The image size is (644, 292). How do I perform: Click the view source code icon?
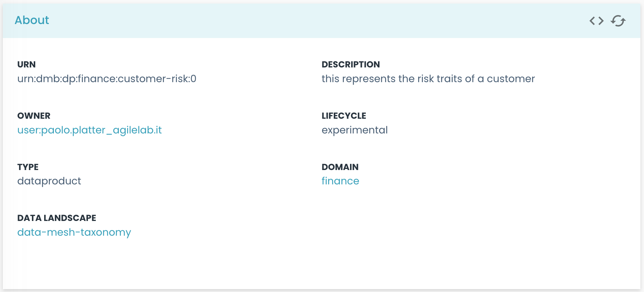596,21
